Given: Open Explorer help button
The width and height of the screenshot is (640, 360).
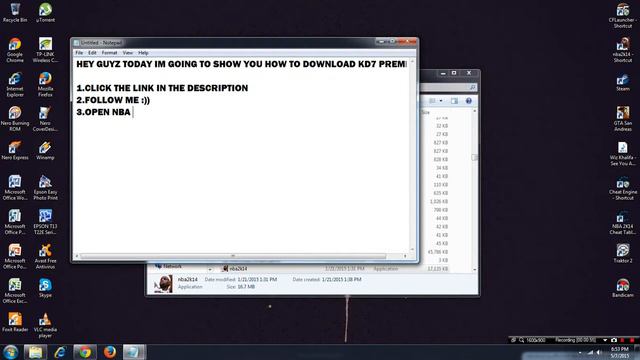Looking at the screenshot, I should point(469,101).
